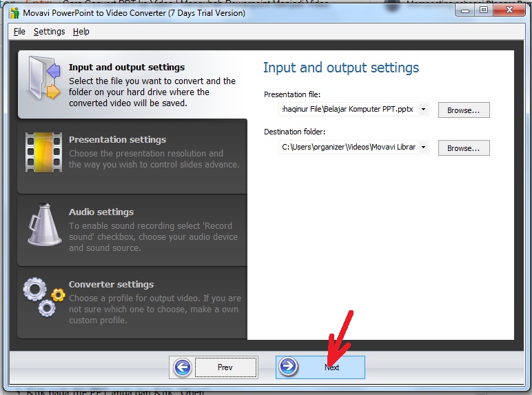Click the 'Destination folder:' label
Image resolution: width=532 pixels, height=395 pixels.
[x=294, y=132]
